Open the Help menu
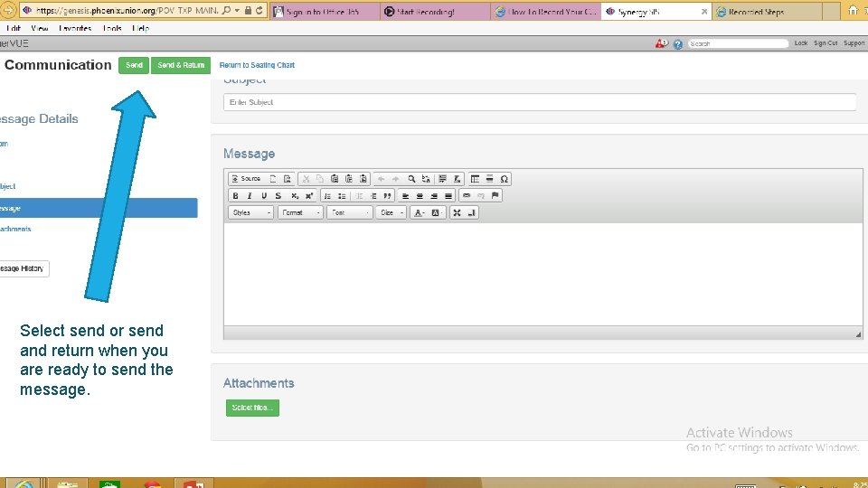The height and width of the screenshot is (488, 868). tap(141, 28)
